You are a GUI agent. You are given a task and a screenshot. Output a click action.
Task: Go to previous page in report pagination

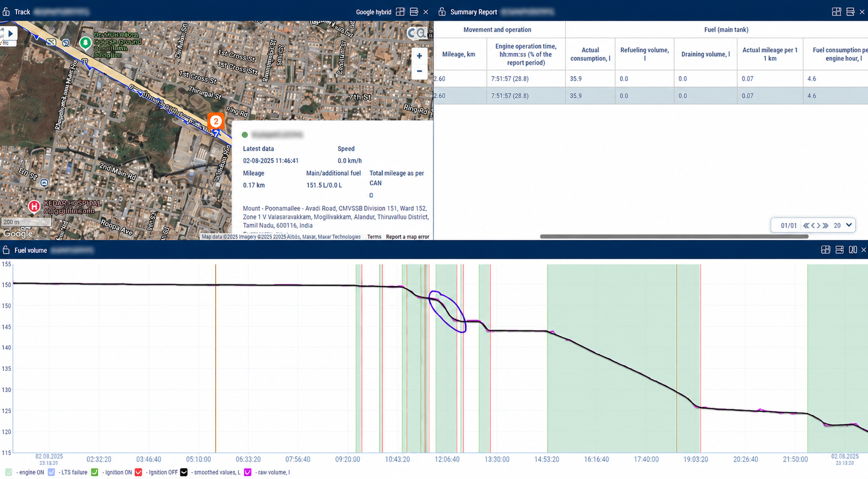813,226
